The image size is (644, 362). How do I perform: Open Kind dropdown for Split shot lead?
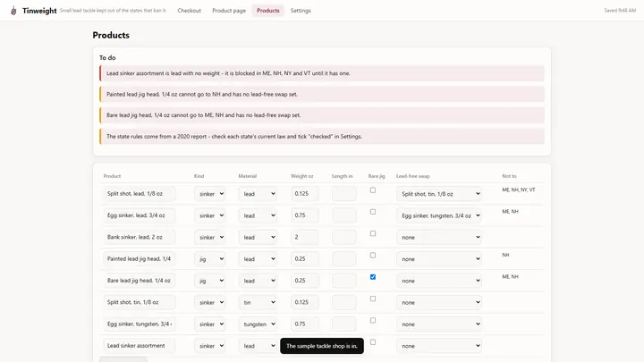click(x=210, y=194)
